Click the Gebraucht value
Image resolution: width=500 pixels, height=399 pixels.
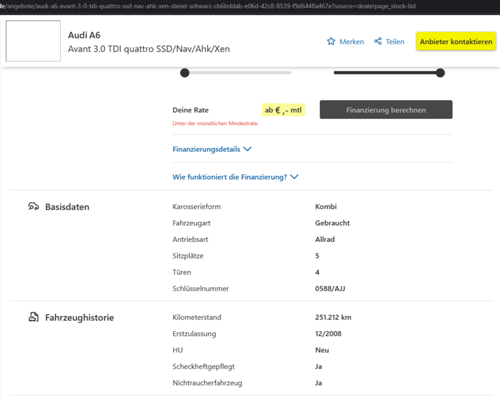[x=332, y=223]
